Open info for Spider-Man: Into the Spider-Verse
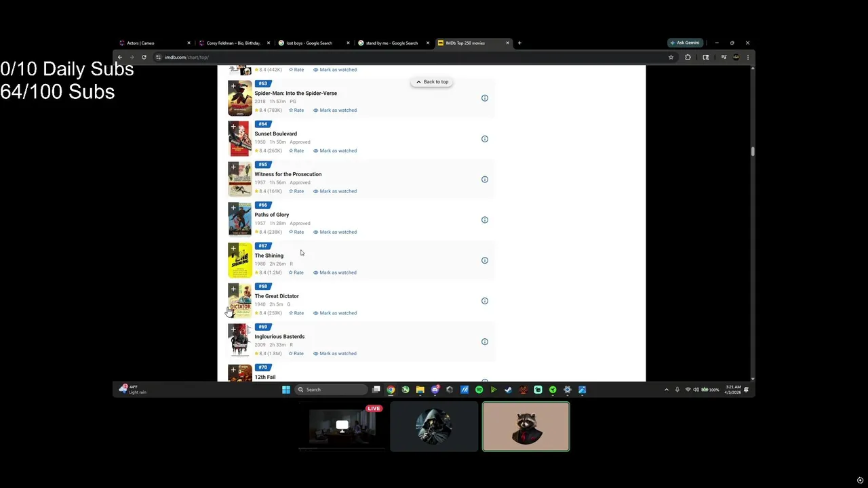868x488 pixels. pyautogui.click(x=485, y=98)
